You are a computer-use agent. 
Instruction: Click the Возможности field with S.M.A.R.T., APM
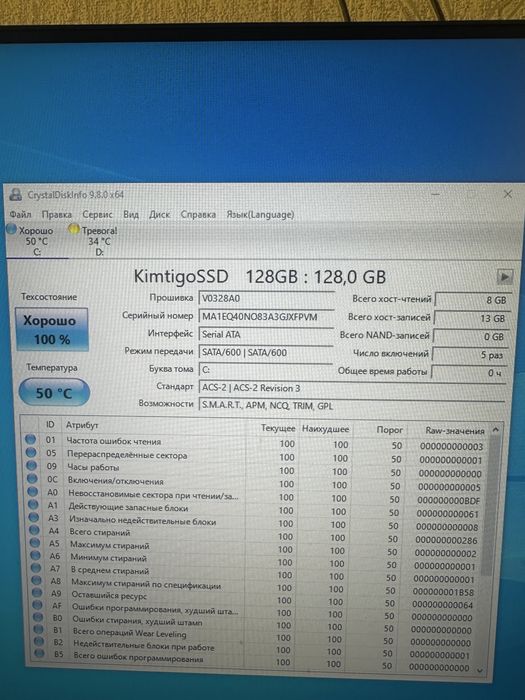pyautogui.click(x=352, y=405)
